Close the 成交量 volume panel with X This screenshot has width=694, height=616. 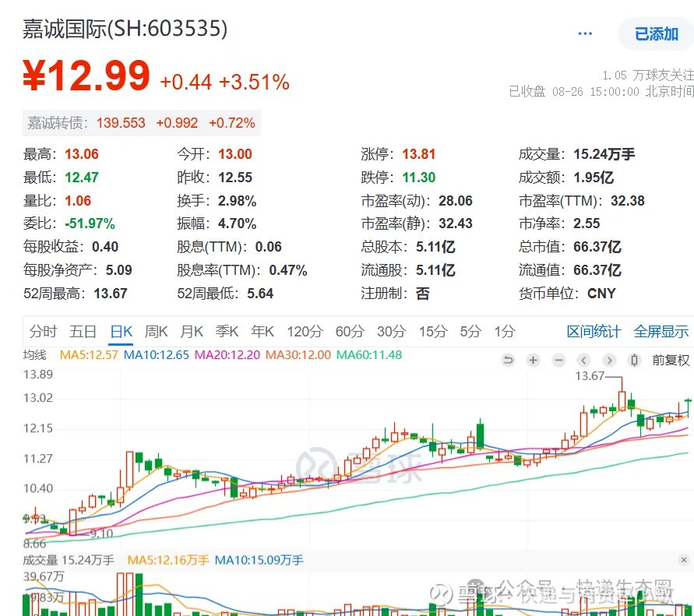[684, 560]
